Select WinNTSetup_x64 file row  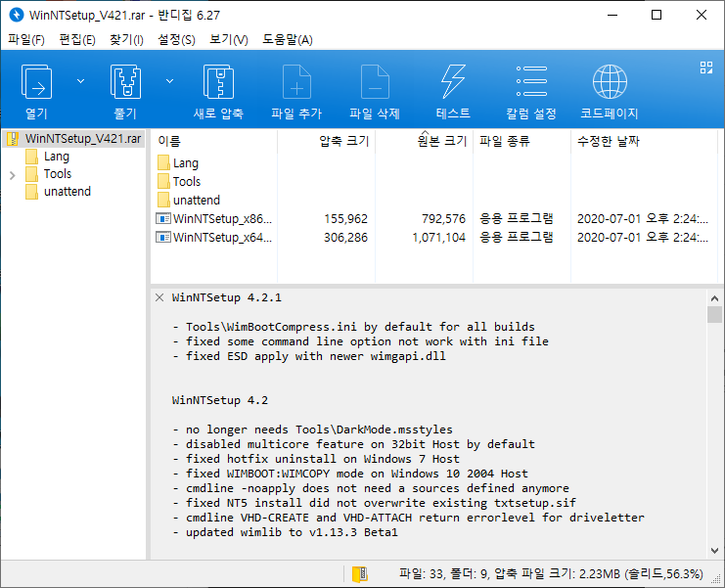click(x=433, y=238)
